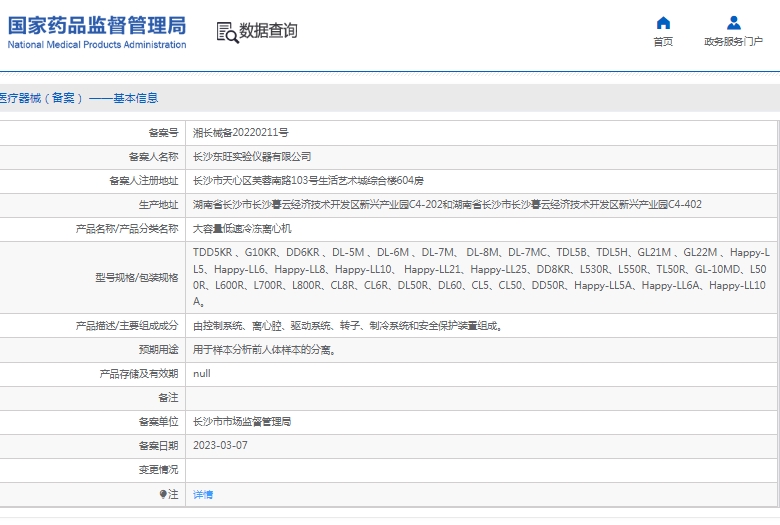Click the 备案号 row label
780x525 pixels.
(164, 133)
